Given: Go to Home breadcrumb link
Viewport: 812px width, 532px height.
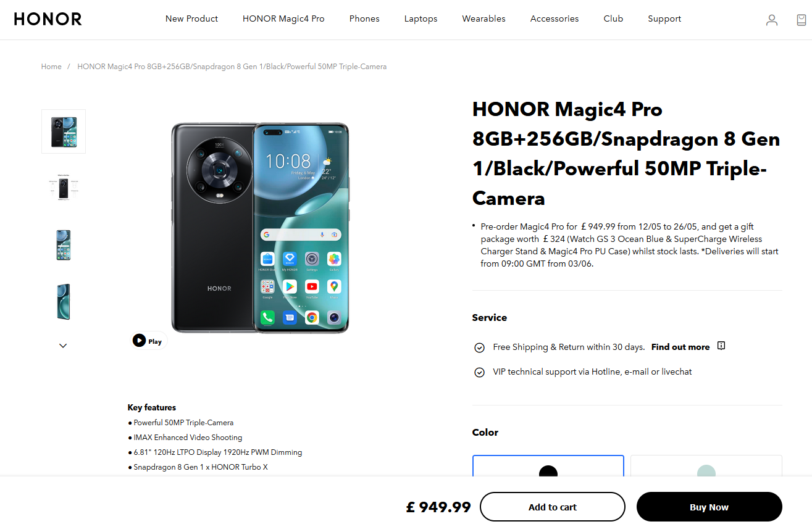Looking at the screenshot, I should 51,67.
